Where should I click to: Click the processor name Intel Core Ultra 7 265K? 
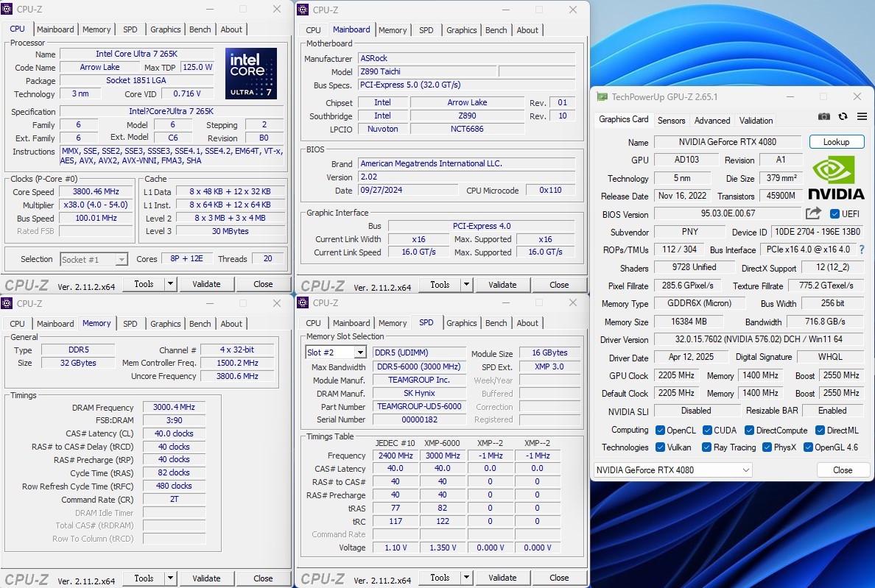[137, 54]
